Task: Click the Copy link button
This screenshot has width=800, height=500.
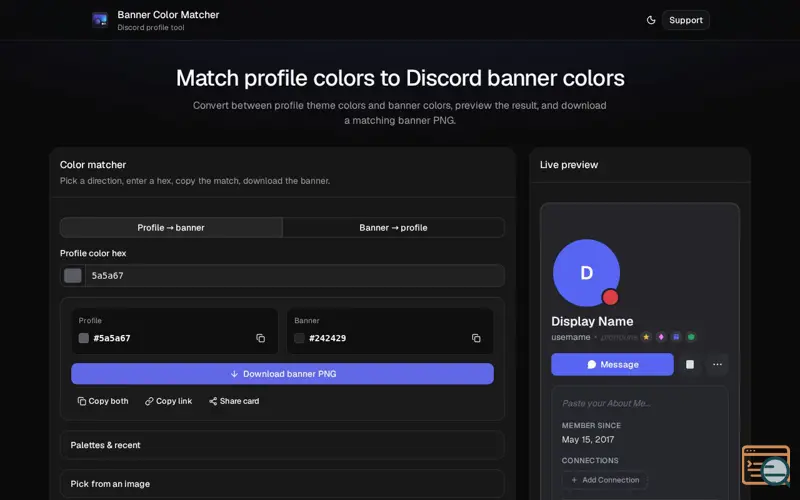Action: click(x=168, y=401)
